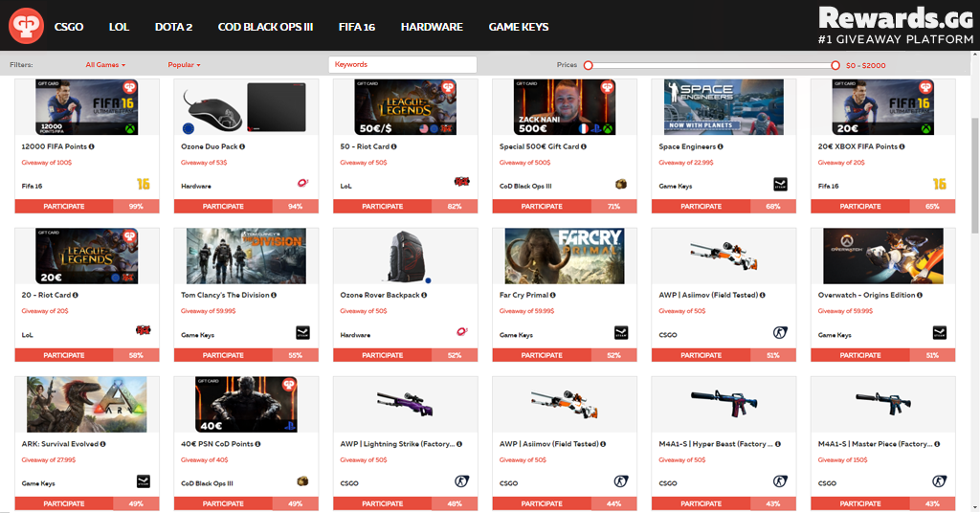
Task: Click info icon beside 20€ XBOX FIFA Points
Action: coord(902,146)
